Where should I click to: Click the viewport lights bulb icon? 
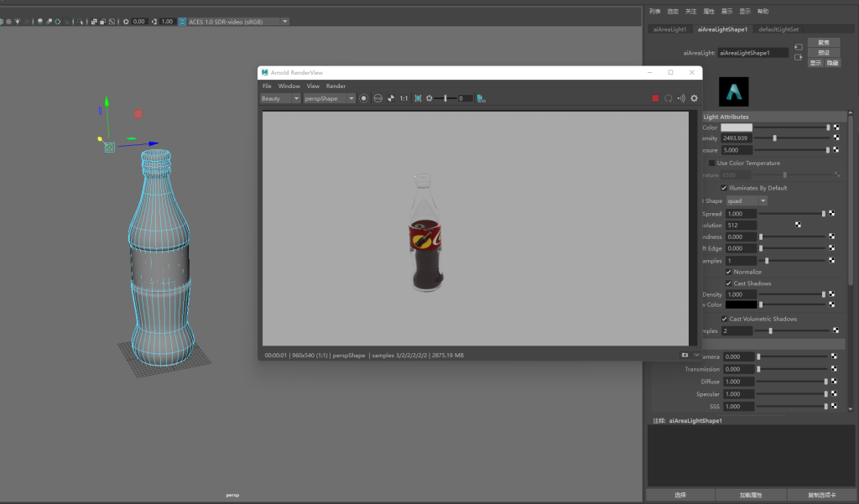coord(18,21)
